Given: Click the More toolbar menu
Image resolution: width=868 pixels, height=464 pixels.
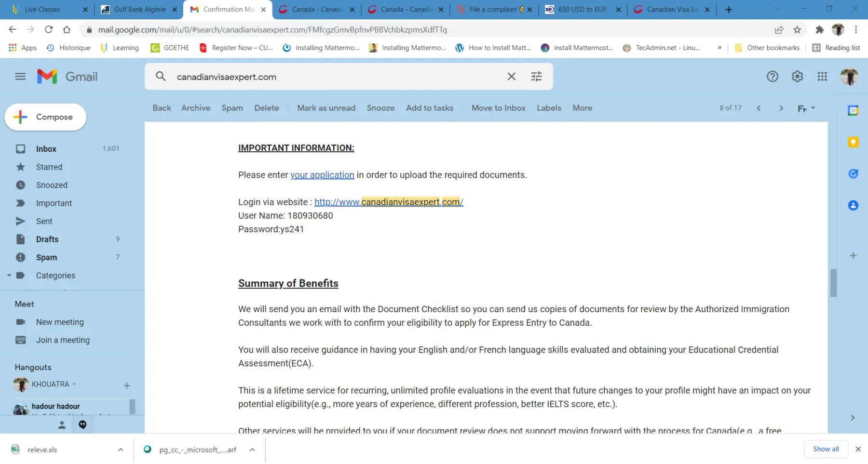Looking at the screenshot, I should coord(582,108).
